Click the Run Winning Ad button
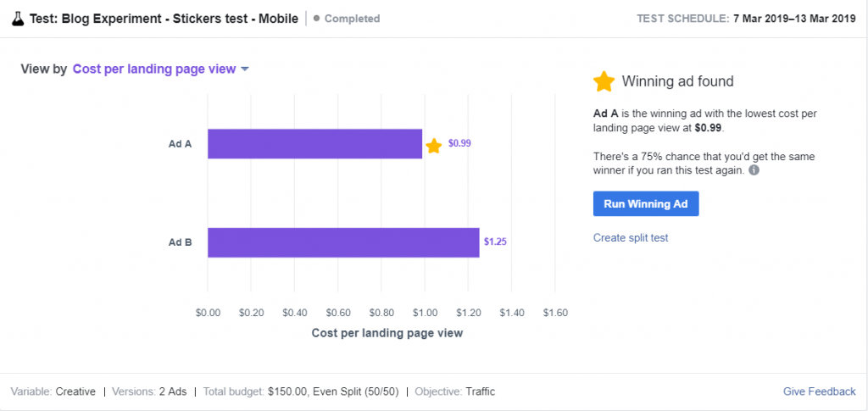The image size is (868, 411). tap(645, 203)
